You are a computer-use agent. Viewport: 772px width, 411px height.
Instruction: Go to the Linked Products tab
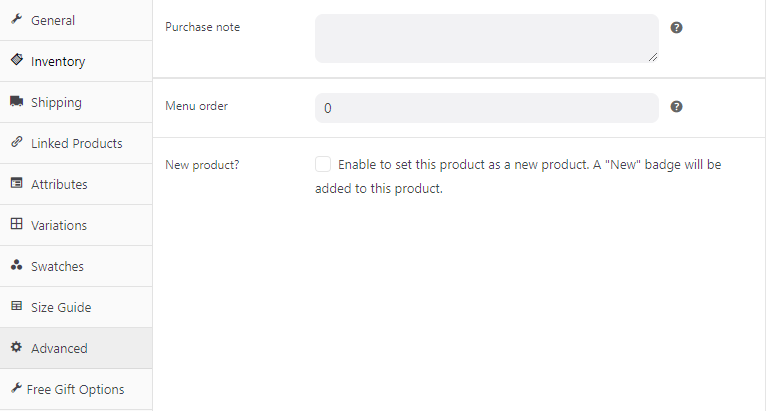pyautogui.click(x=76, y=143)
